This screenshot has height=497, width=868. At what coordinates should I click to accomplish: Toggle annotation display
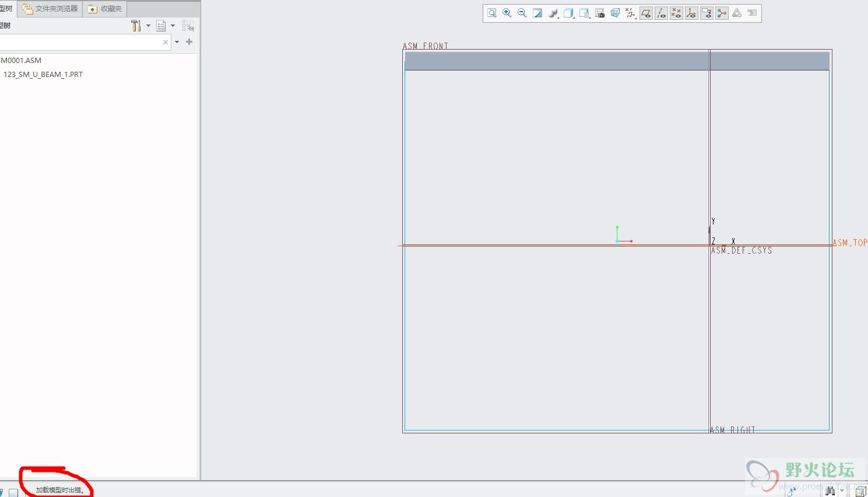coord(707,13)
